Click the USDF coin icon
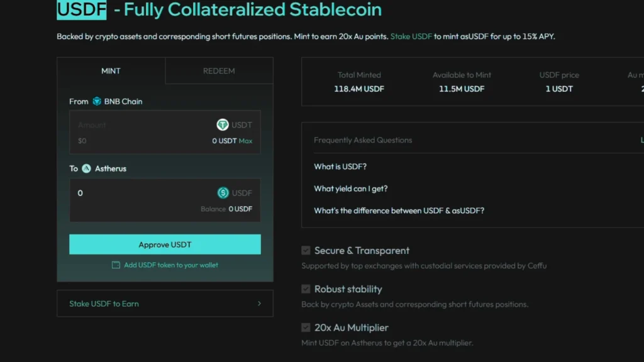 (x=223, y=193)
